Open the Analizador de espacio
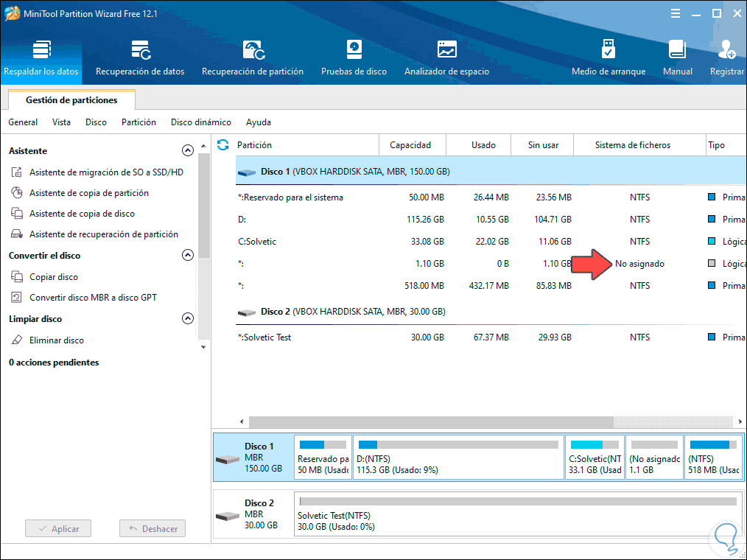747x560 pixels. (x=446, y=50)
